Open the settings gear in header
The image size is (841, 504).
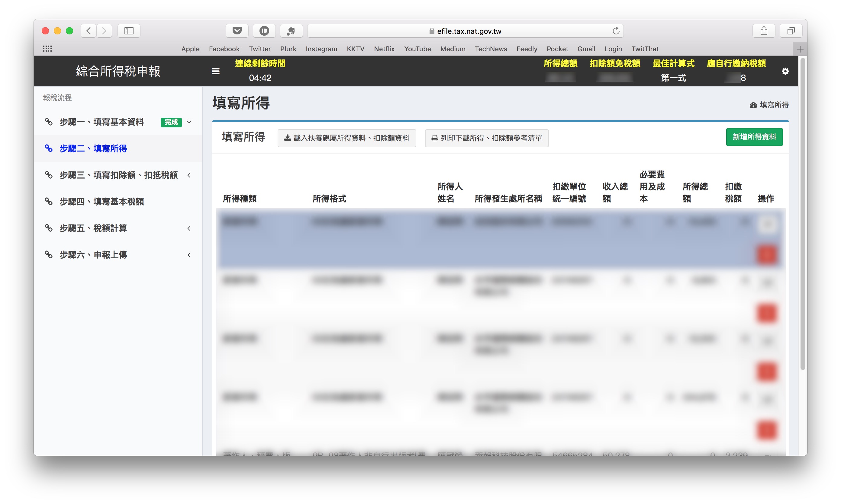(785, 71)
